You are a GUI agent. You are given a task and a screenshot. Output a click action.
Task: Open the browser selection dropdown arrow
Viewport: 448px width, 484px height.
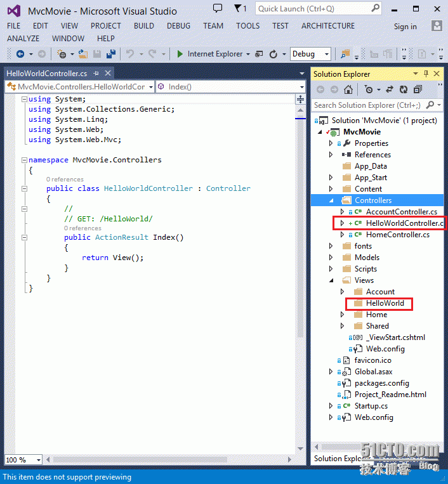coord(248,55)
